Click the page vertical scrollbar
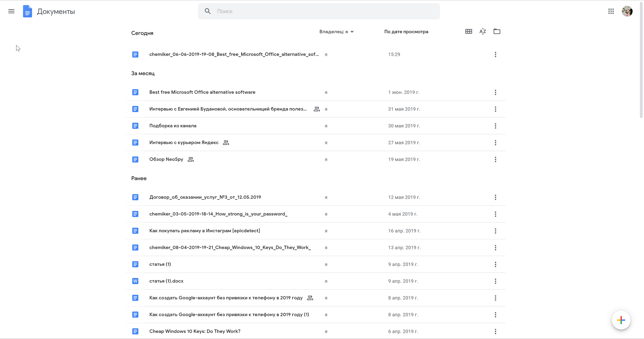Viewport: 644px width, 339px height. coord(641,64)
